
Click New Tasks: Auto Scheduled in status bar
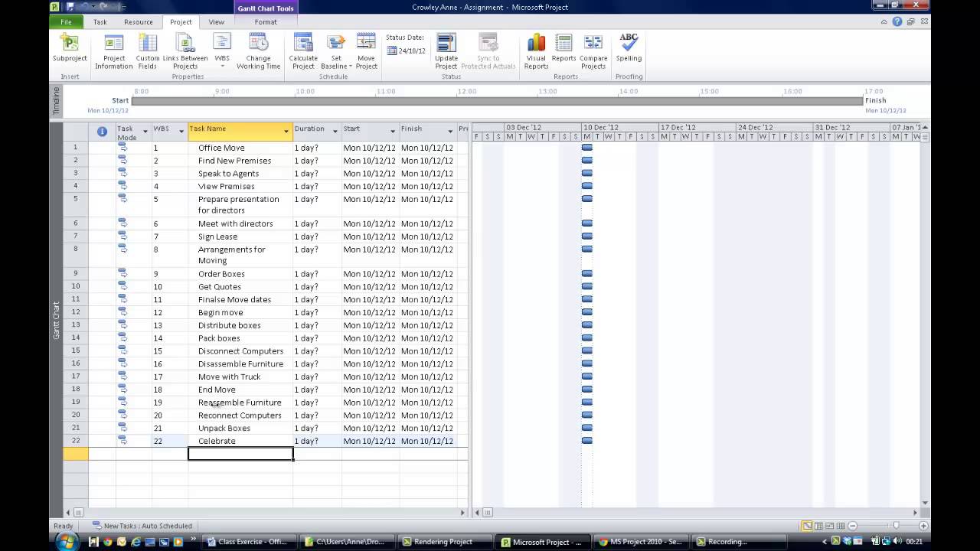point(142,526)
